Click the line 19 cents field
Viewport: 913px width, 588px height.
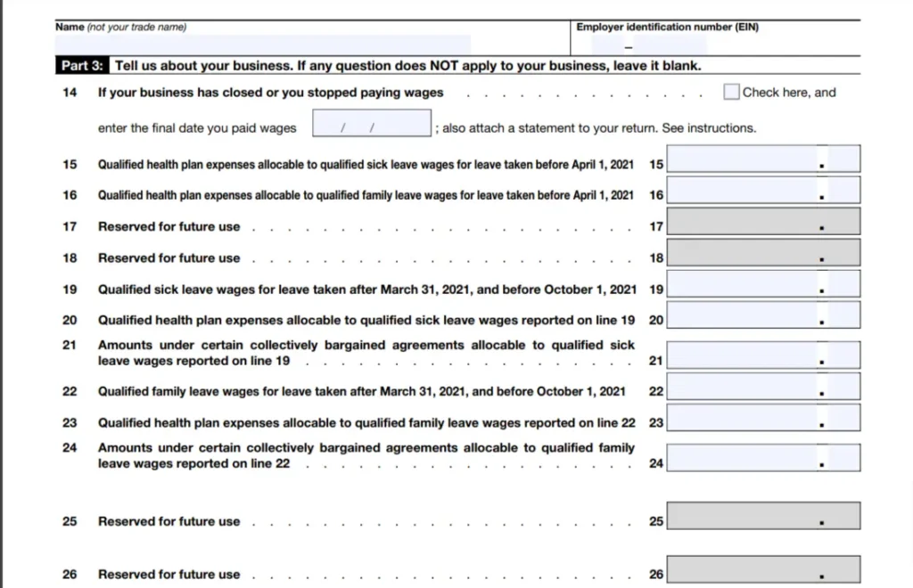[x=843, y=284]
